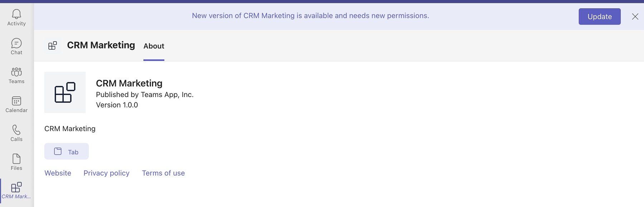
Task: Open the Website link
Action: [x=58, y=173]
